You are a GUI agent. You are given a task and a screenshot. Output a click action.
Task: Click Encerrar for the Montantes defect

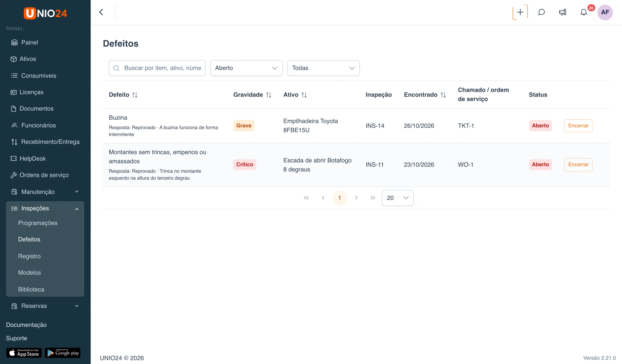578,164
